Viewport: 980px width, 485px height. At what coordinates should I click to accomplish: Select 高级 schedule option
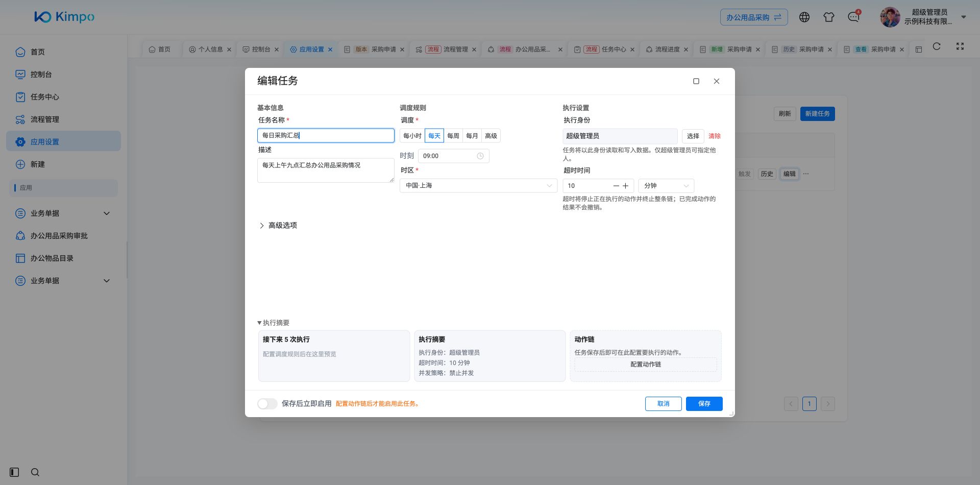491,136
